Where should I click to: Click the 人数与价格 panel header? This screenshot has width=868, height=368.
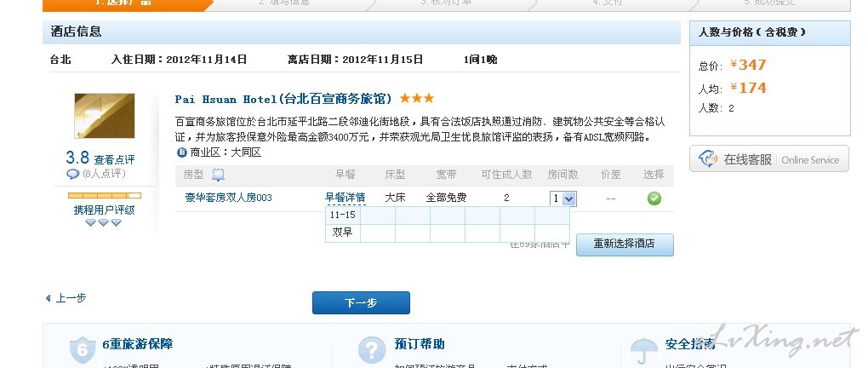pyautogui.click(x=769, y=32)
